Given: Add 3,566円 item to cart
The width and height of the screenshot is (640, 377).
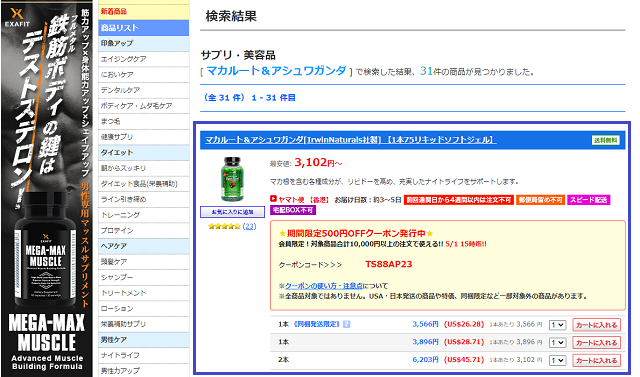Looking at the screenshot, I should tap(596, 325).
